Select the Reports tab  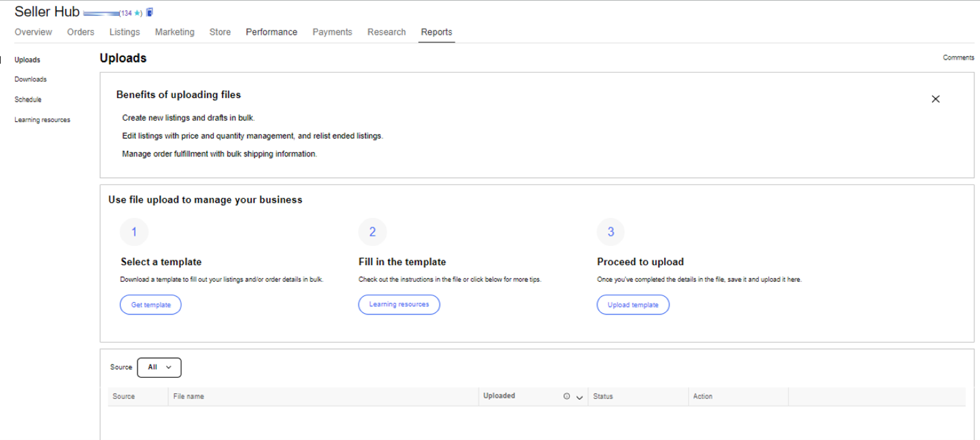[437, 32]
